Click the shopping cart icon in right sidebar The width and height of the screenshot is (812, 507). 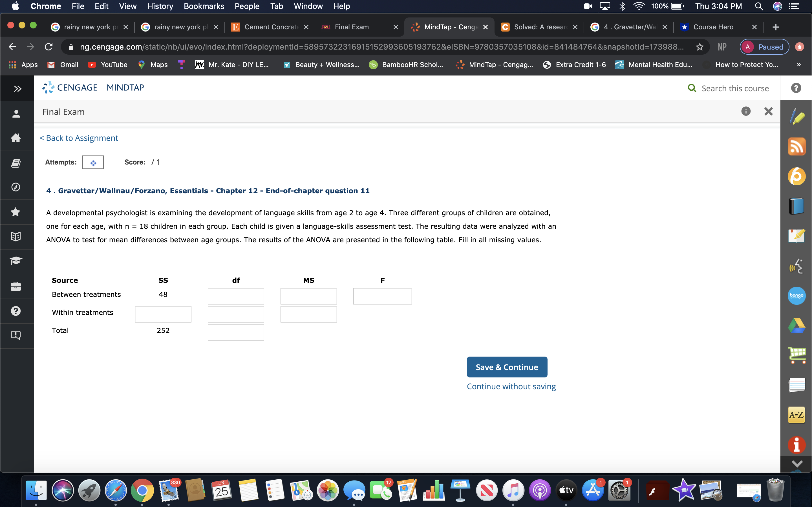coord(796,355)
